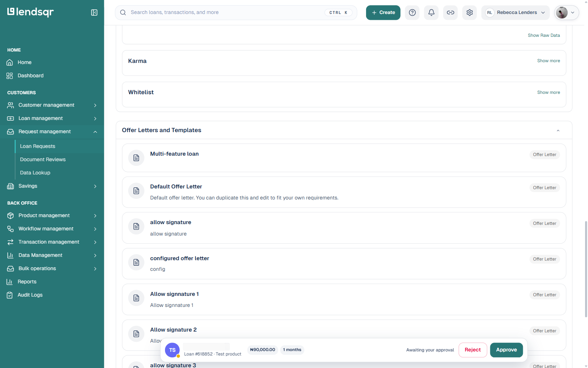Click the Allow signnature 1 document icon

(x=136, y=298)
